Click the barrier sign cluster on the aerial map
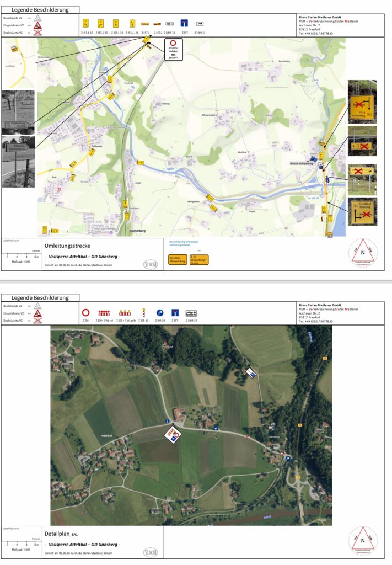The image size is (392, 565). (173, 434)
